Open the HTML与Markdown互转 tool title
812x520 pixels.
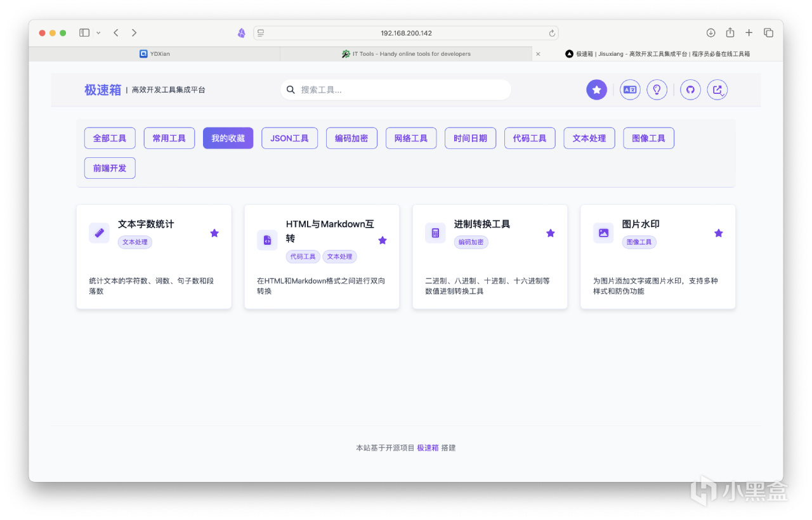point(330,231)
